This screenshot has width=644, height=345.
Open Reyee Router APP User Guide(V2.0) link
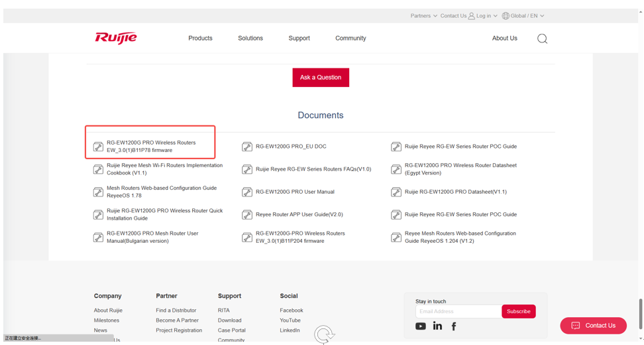tap(299, 215)
